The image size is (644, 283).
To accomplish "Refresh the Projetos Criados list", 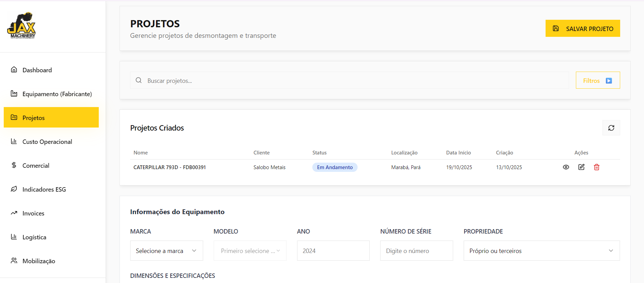I will tap(611, 128).
